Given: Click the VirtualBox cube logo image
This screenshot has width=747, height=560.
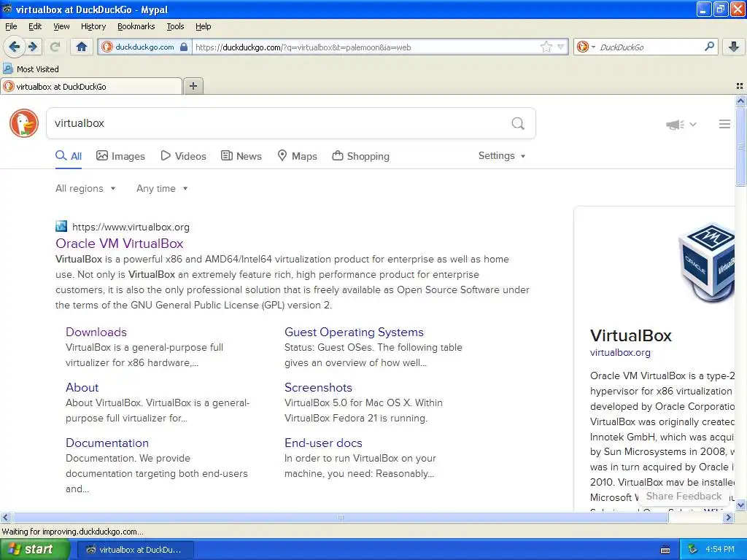Looking at the screenshot, I should point(706,262).
